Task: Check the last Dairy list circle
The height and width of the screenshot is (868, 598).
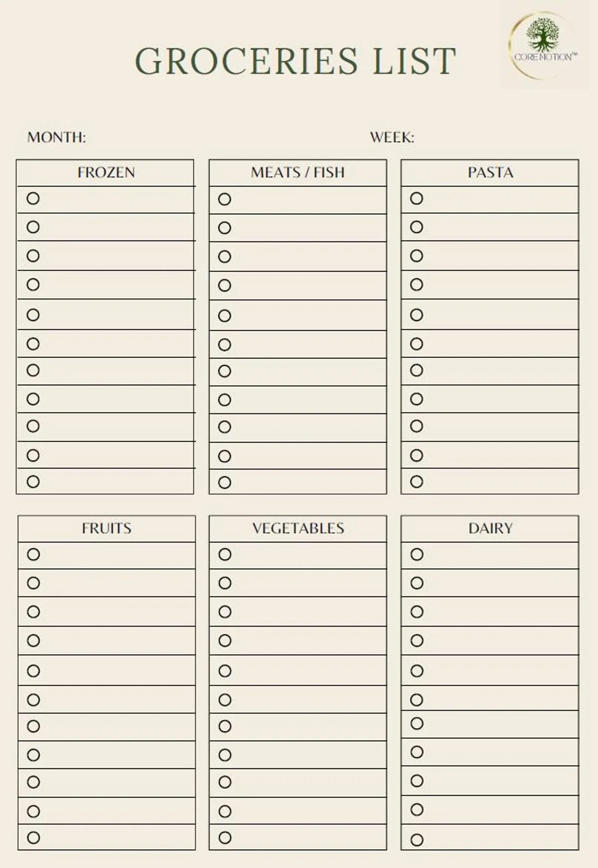Action: [x=417, y=840]
